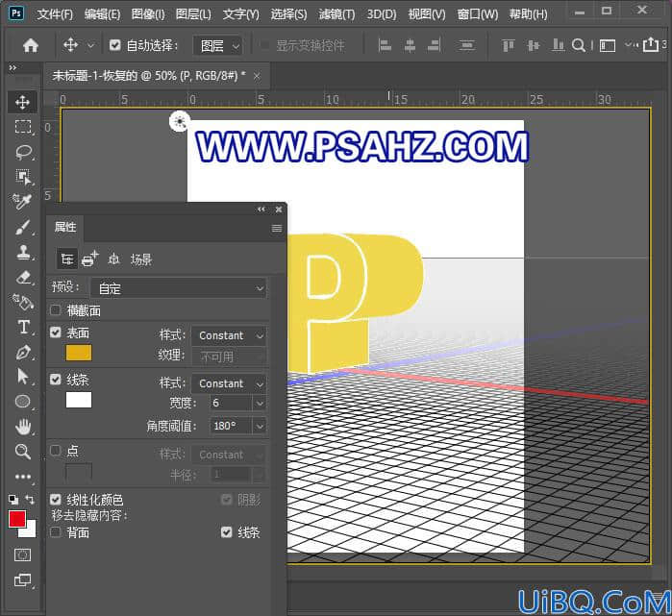
Task: Select the Clone Stamp tool
Action: point(23,252)
